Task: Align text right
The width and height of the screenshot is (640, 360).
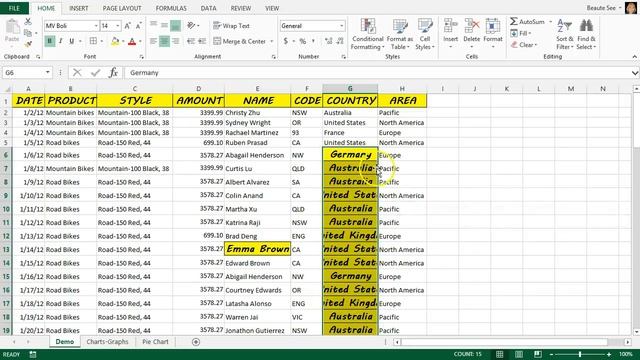Action: [x=176, y=41]
